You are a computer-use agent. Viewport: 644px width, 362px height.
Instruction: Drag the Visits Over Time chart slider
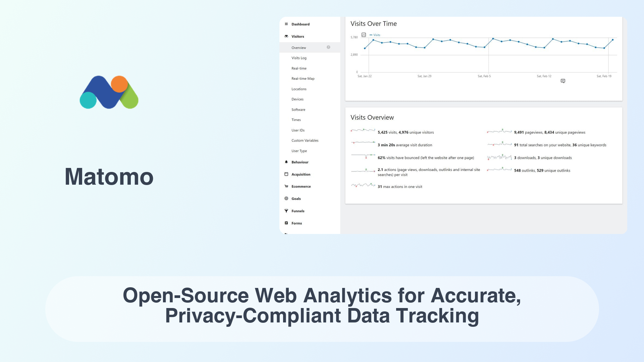click(x=563, y=81)
